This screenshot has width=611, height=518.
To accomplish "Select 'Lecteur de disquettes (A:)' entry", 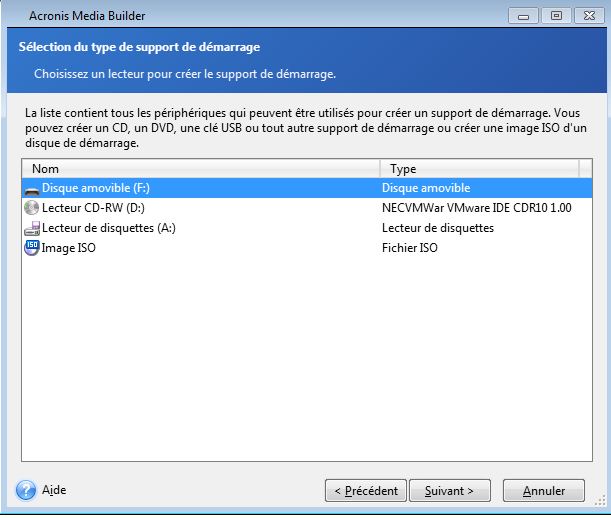I will click(x=109, y=228).
